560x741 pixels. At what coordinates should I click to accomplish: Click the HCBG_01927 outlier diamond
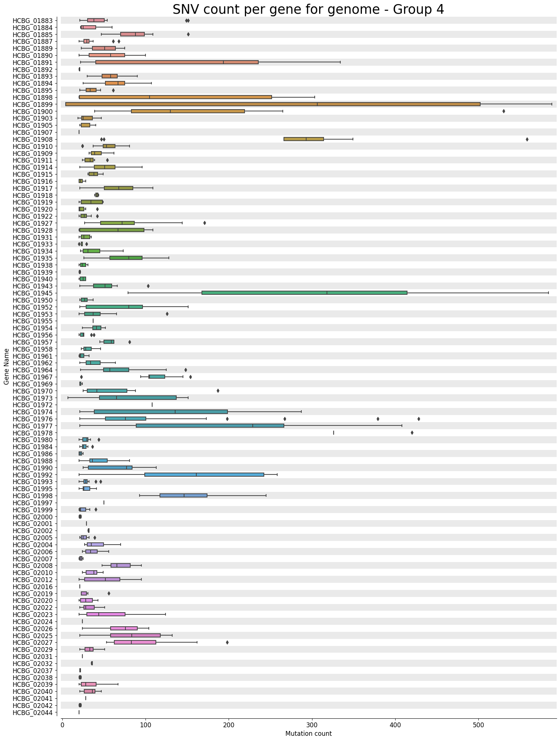tap(204, 223)
